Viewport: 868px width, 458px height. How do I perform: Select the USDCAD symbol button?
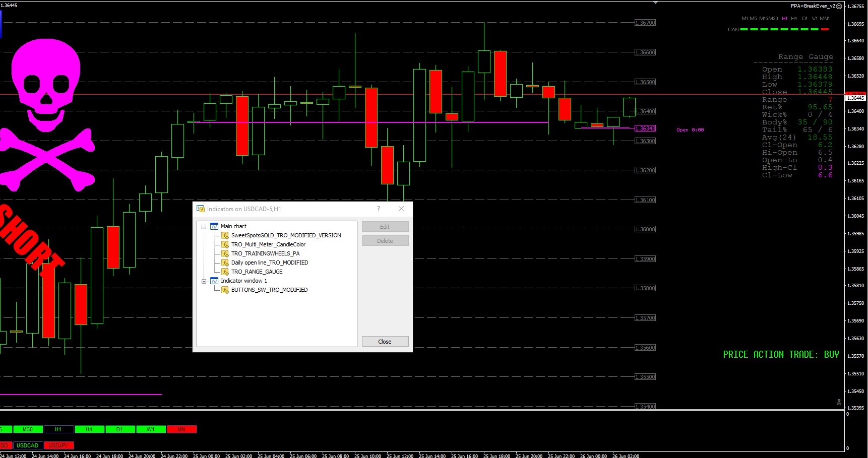point(28,445)
